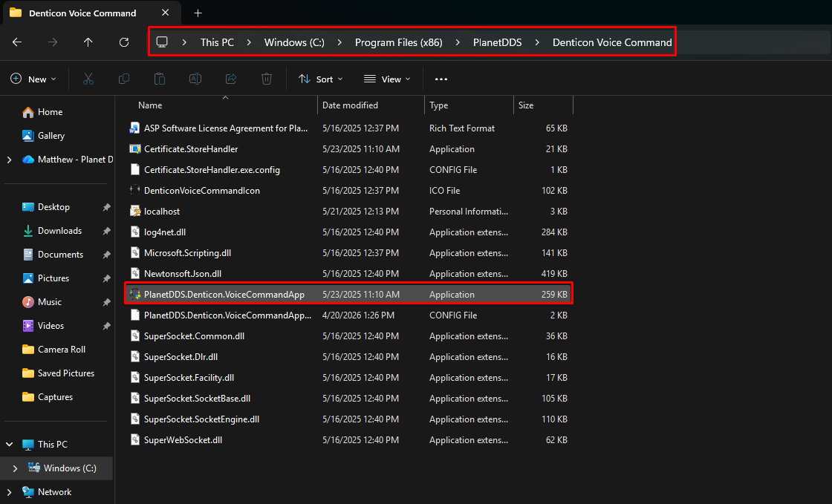832x504 pixels.
Task: Select Certificate.StoreHandler.exe.config file
Action: (x=348, y=169)
